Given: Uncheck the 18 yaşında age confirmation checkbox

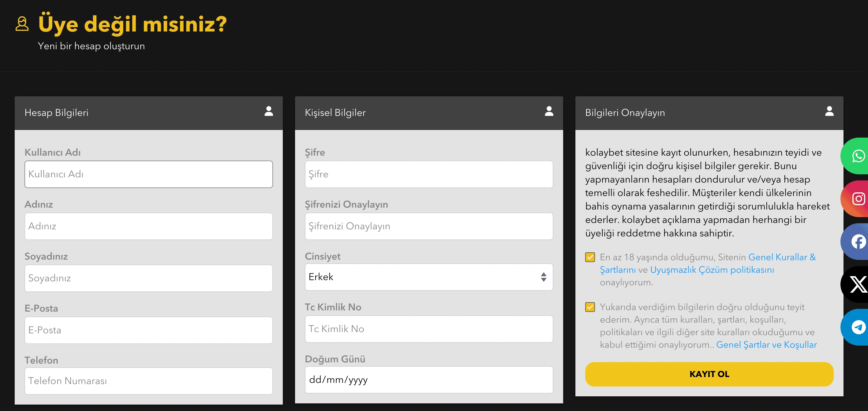Looking at the screenshot, I should (x=590, y=257).
